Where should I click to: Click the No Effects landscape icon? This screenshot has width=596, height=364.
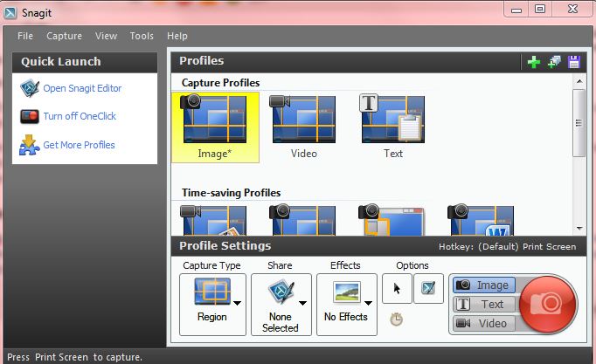[346, 292]
